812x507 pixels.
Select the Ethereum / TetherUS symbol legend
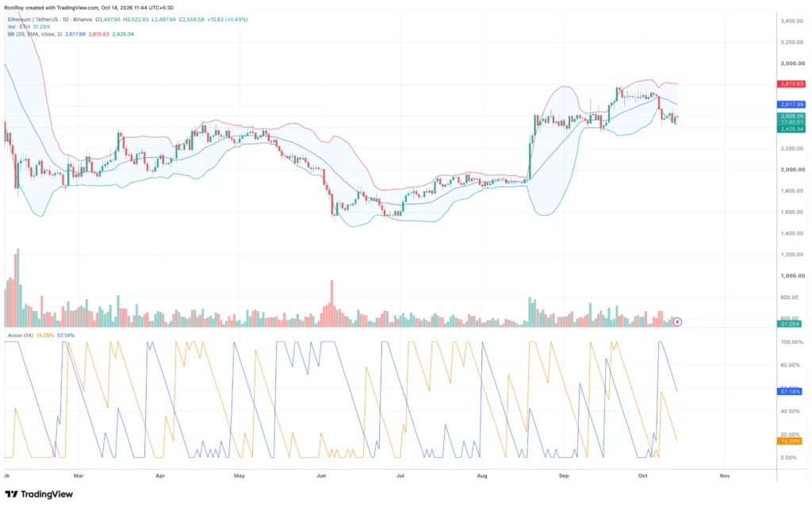click(x=50, y=20)
